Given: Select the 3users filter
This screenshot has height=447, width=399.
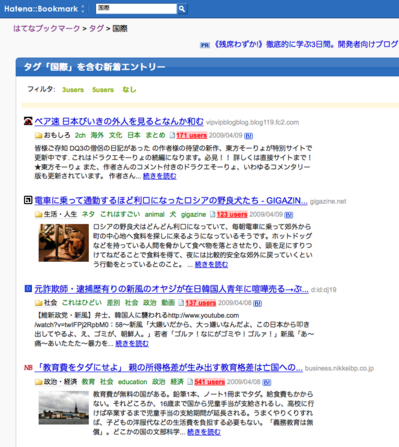Looking at the screenshot, I should 73,90.
